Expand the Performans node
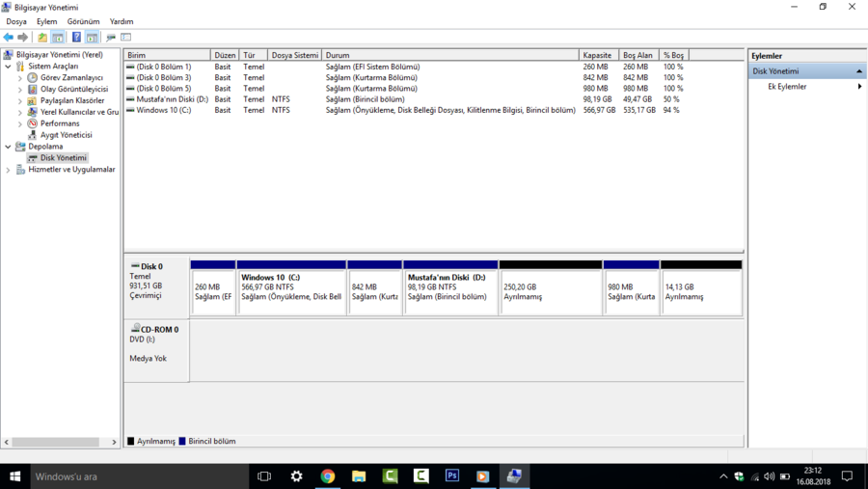Screen dimensions: 868x489 coord(20,124)
